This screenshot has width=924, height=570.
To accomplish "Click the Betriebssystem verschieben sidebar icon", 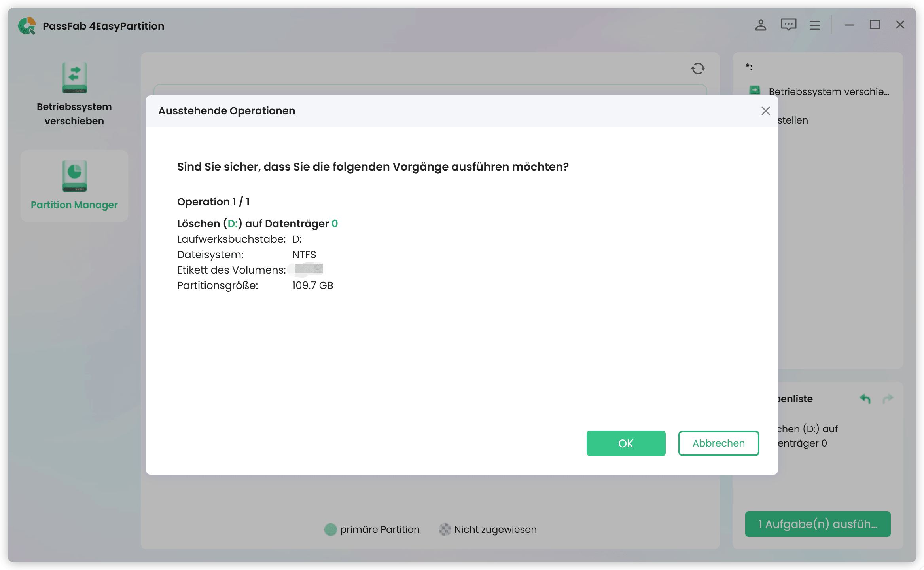I will (x=74, y=78).
